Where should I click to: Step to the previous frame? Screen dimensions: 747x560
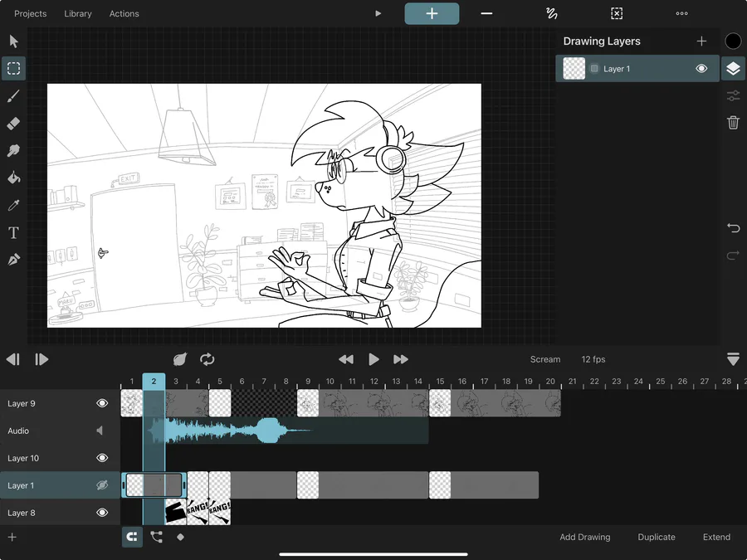pyautogui.click(x=12, y=359)
